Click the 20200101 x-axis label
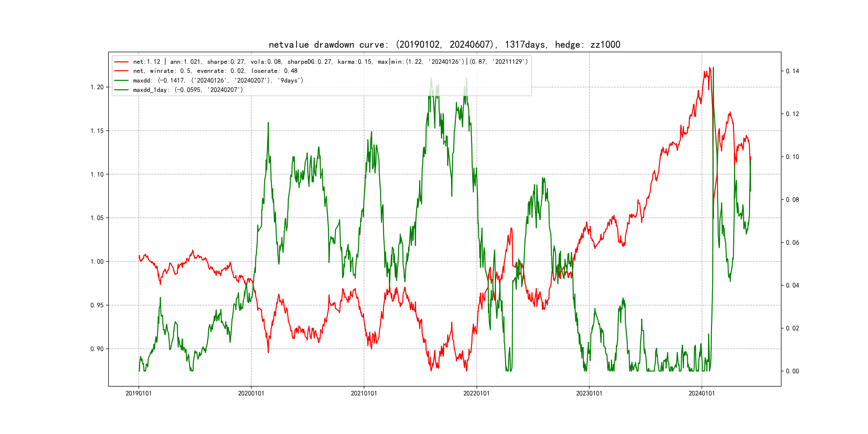 coord(251,393)
